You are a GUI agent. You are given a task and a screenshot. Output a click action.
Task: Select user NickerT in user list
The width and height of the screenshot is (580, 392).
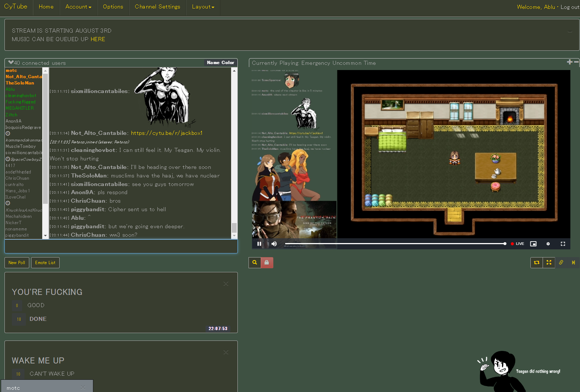[13, 223]
